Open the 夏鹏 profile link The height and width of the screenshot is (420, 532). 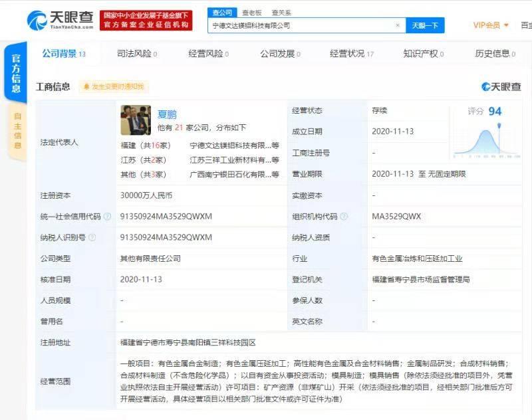167,114
